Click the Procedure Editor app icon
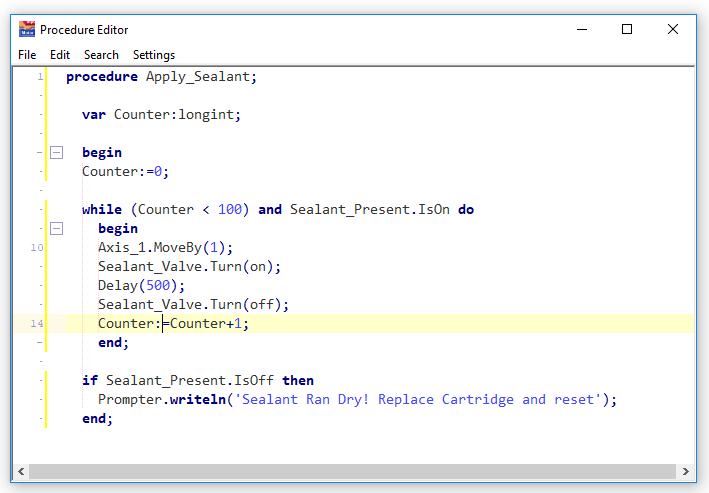 coord(27,29)
